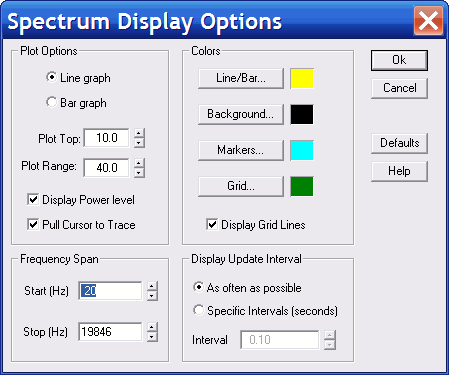The width and height of the screenshot is (449, 375).
Task: Increase Stop (Hz) with up spinner
Action: 152,327
